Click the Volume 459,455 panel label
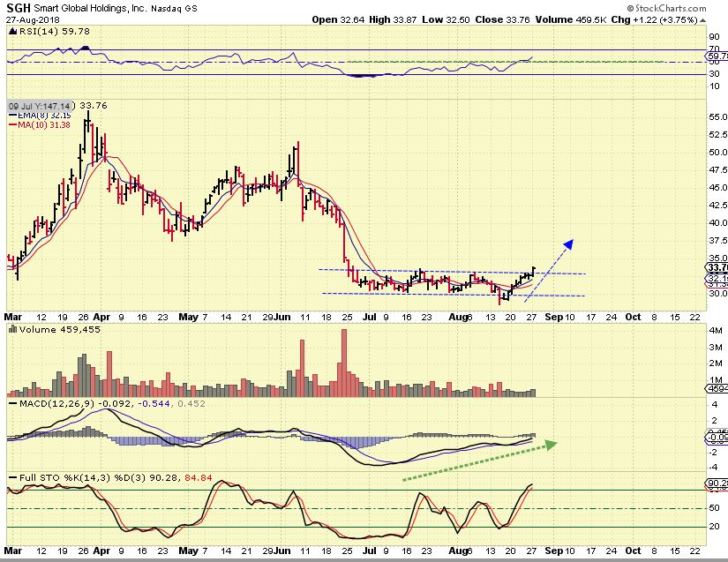 (60, 329)
